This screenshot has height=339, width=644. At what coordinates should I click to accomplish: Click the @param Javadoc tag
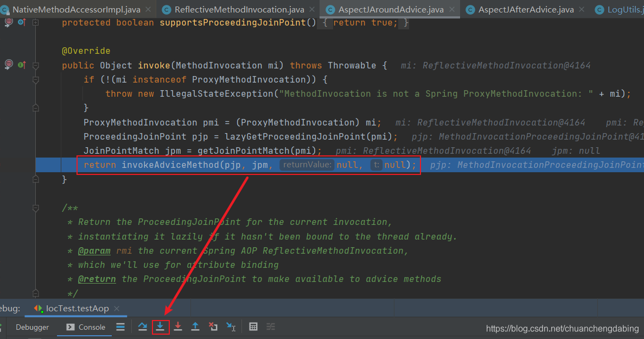click(94, 251)
